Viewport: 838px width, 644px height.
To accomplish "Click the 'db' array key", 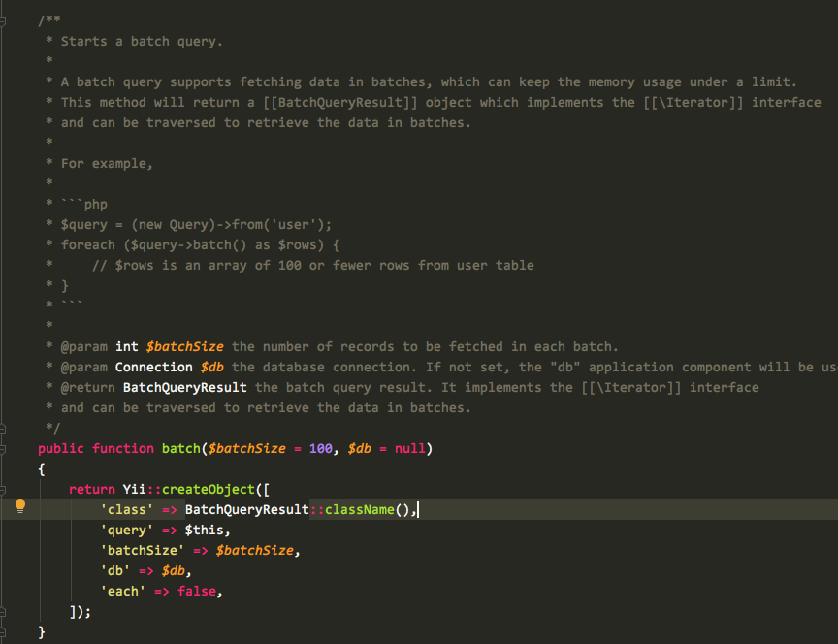I will pos(114,571).
